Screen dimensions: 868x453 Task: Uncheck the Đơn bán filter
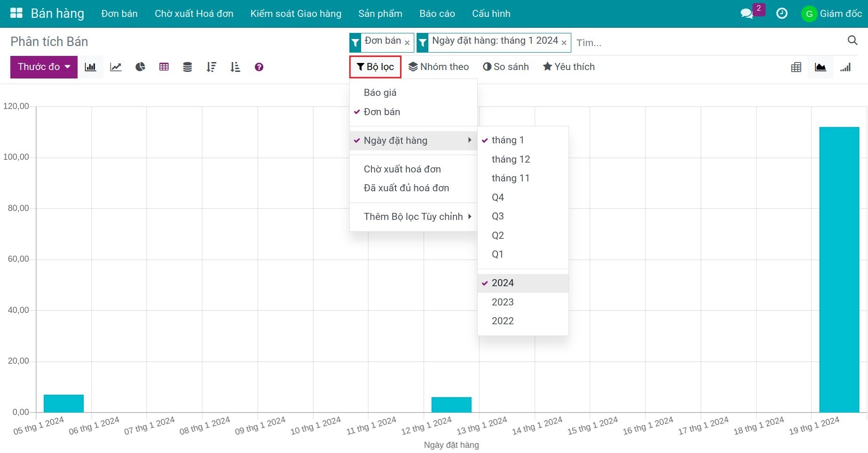pos(381,112)
